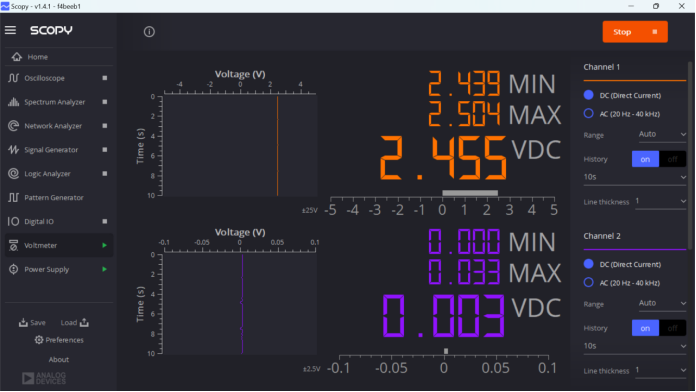
Task: Go to Home in sidebar
Action: (59, 57)
